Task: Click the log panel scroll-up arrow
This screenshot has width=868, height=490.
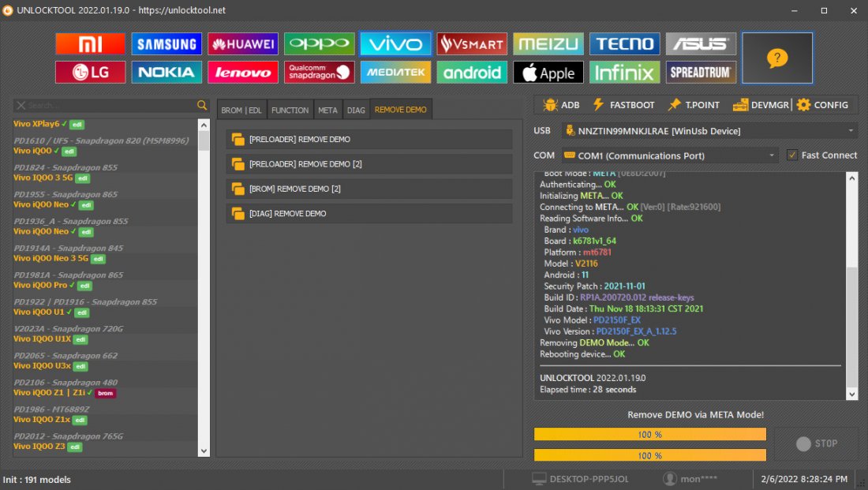Action: point(852,178)
